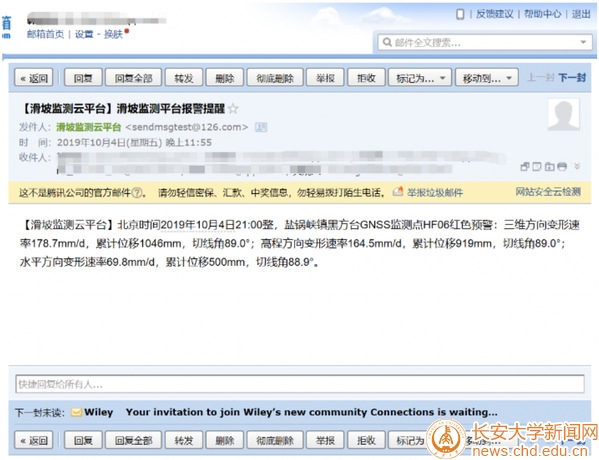This screenshot has width=599, height=460.
Task: Open email in new window icon
Action: (525, 166)
